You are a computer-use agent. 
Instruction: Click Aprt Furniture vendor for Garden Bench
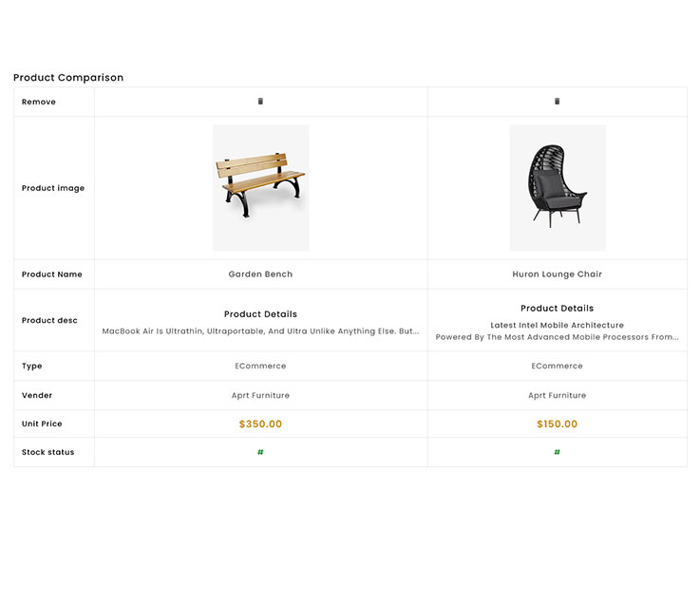click(x=260, y=395)
